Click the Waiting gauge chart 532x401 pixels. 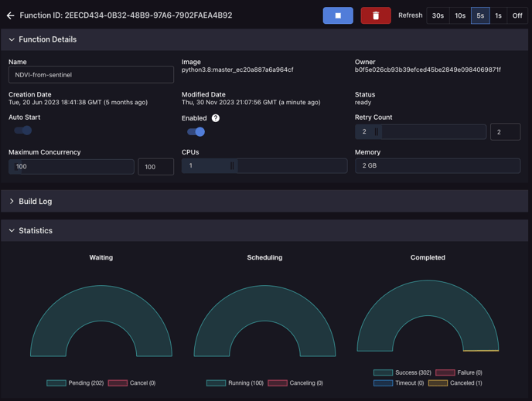point(101,321)
